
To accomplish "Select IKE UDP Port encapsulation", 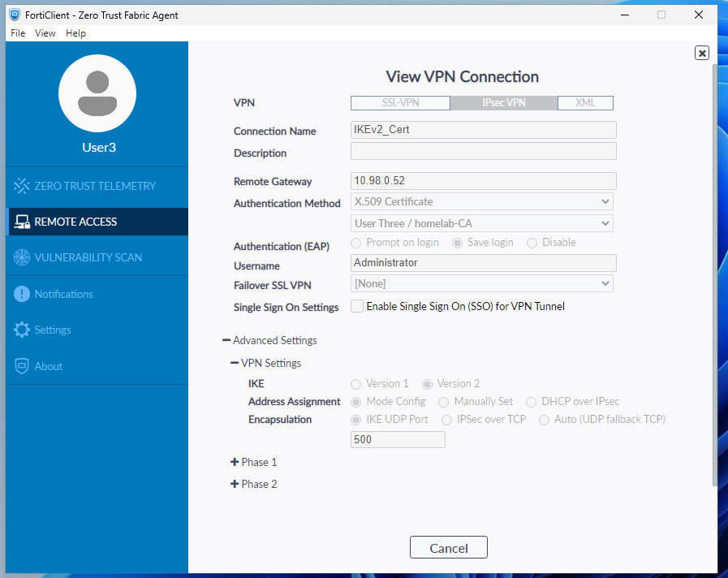I will pyautogui.click(x=355, y=421).
